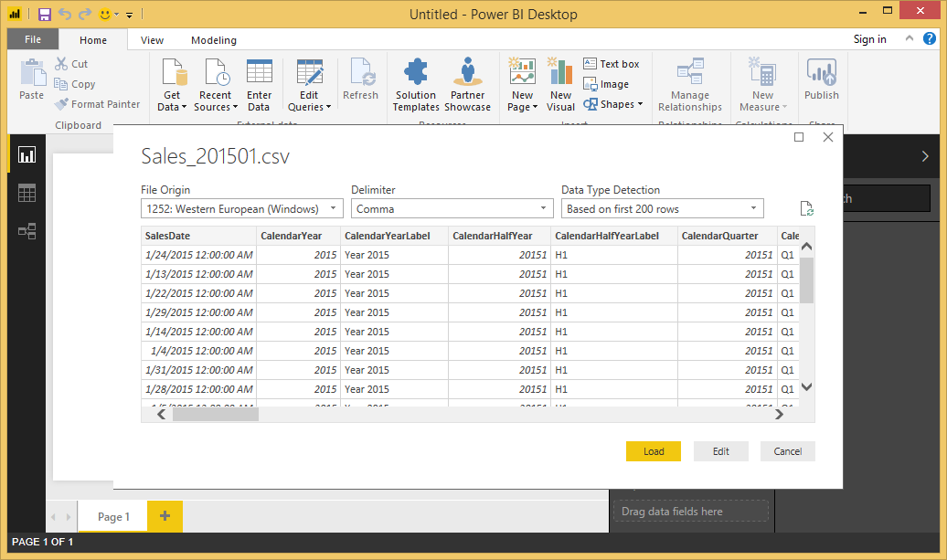Click the vertical scrollbar thumb in preview
947x560 pixels.
point(806,280)
